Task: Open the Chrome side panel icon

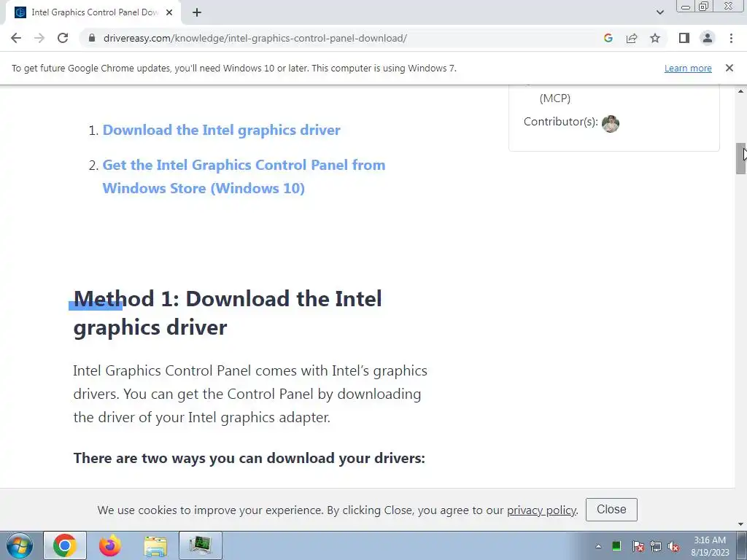Action: (x=684, y=38)
